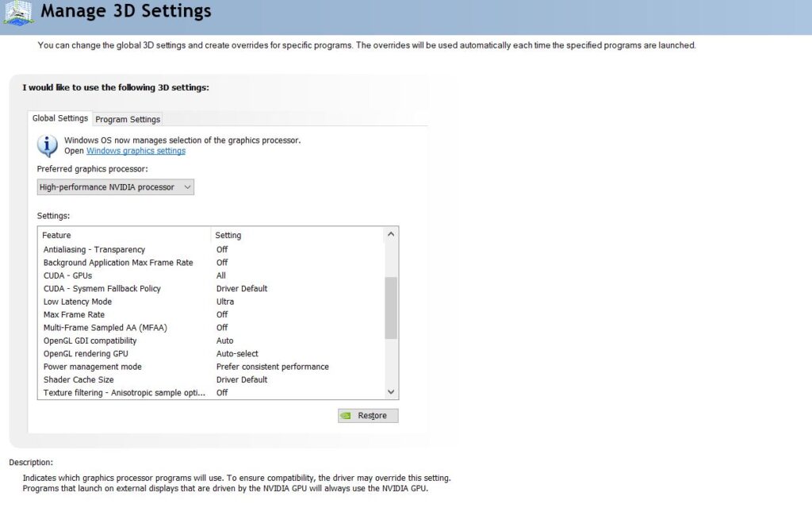This screenshot has height=527, width=812.
Task: Click the Auto-select value for OpenGL rendering GPU
Action: tap(237, 353)
